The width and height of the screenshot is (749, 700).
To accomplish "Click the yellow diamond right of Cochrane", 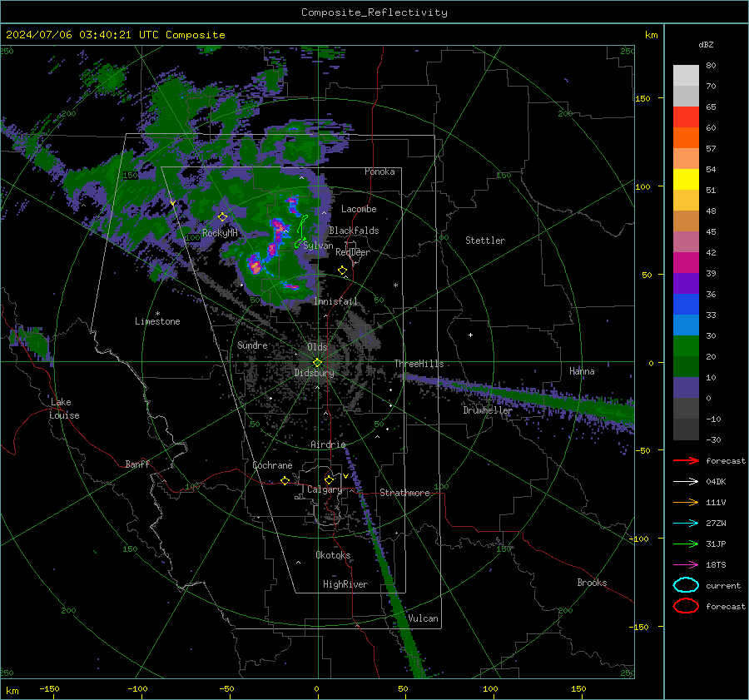I will point(285,480).
